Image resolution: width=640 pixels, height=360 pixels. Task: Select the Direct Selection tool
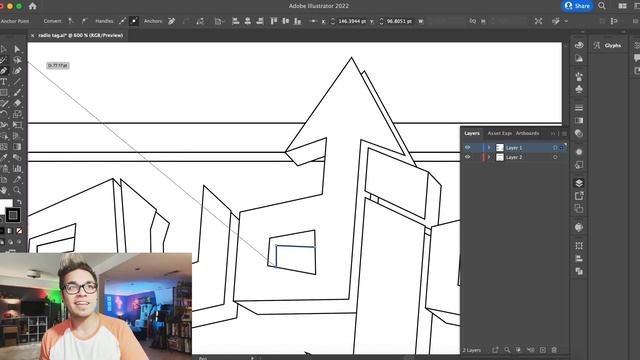(17, 49)
